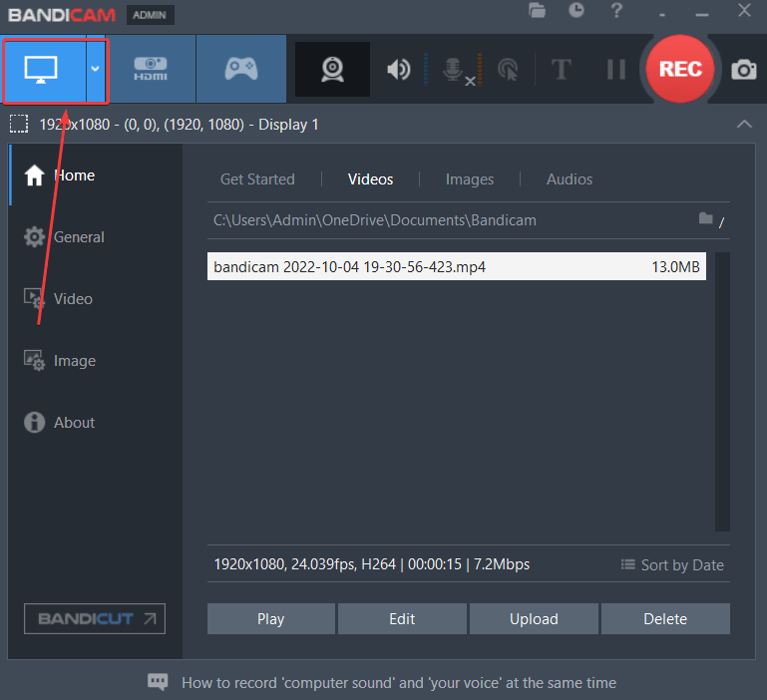Click the Bandicam logo
Viewport: 767px width, 700px height.
coord(62,15)
